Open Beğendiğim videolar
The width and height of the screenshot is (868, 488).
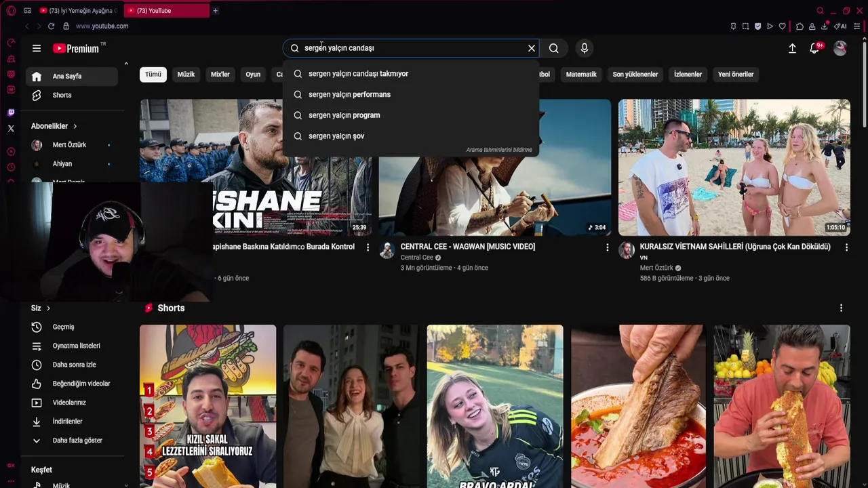(72, 384)
